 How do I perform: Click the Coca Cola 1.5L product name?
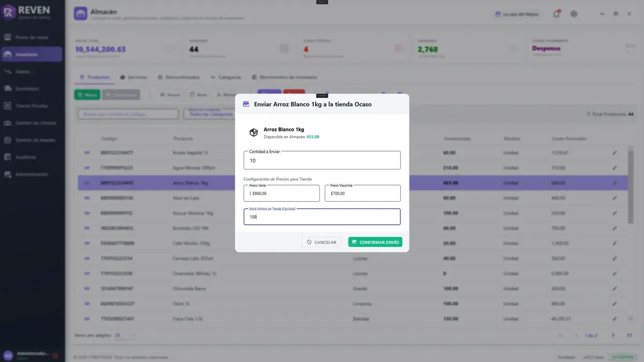pos(189,319)
